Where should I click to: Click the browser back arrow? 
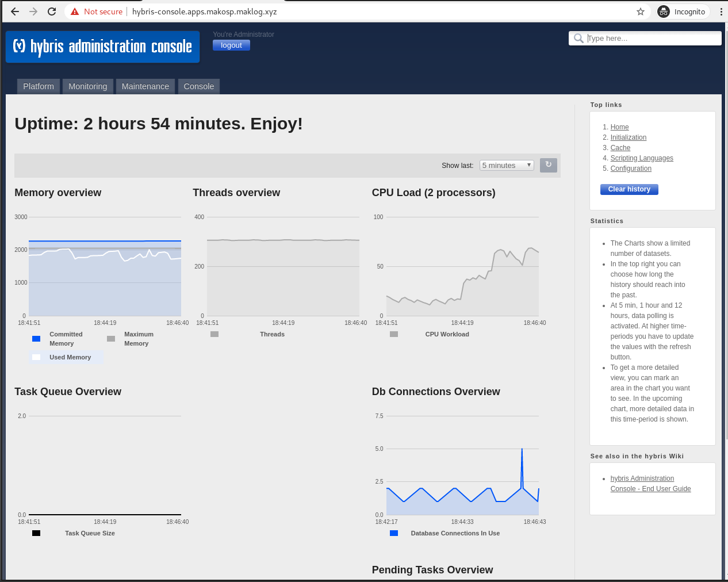(x=15, y=12)
